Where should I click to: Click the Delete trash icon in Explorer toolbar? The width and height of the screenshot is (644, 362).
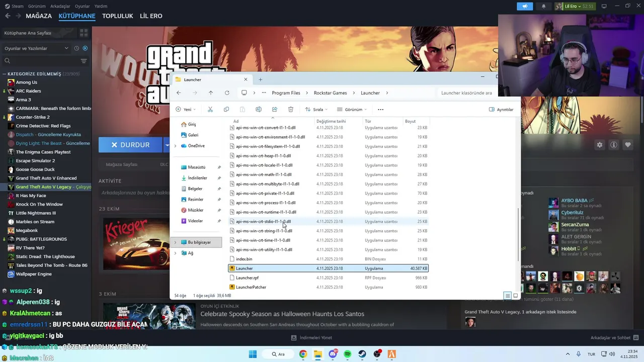[x=291, y=109]
